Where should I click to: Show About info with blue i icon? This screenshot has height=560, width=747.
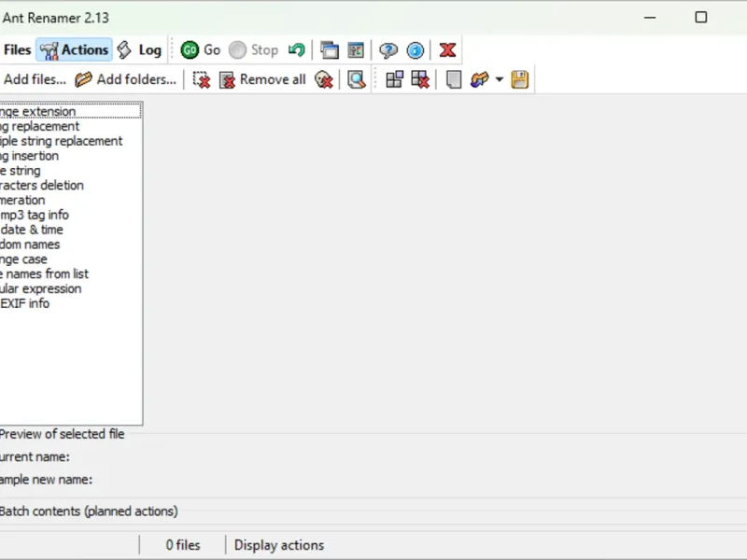[415, 49]
